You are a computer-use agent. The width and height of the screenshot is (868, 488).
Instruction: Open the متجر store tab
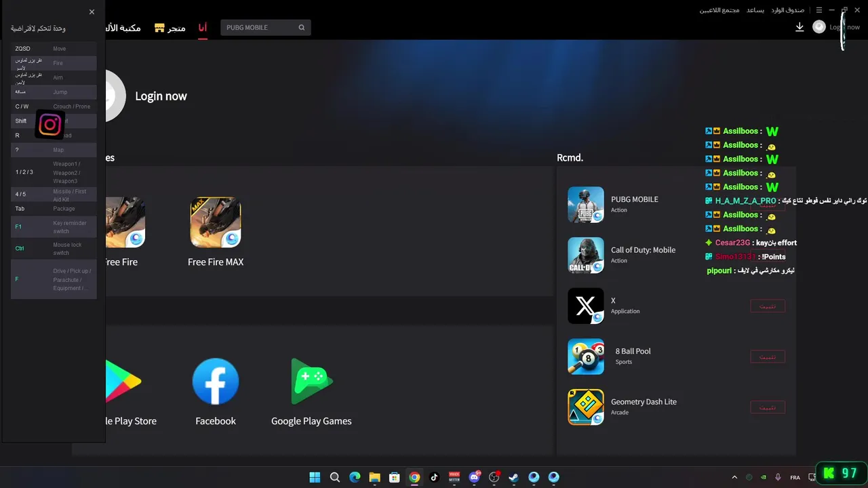pyautogui.click(x=170, y=28)
